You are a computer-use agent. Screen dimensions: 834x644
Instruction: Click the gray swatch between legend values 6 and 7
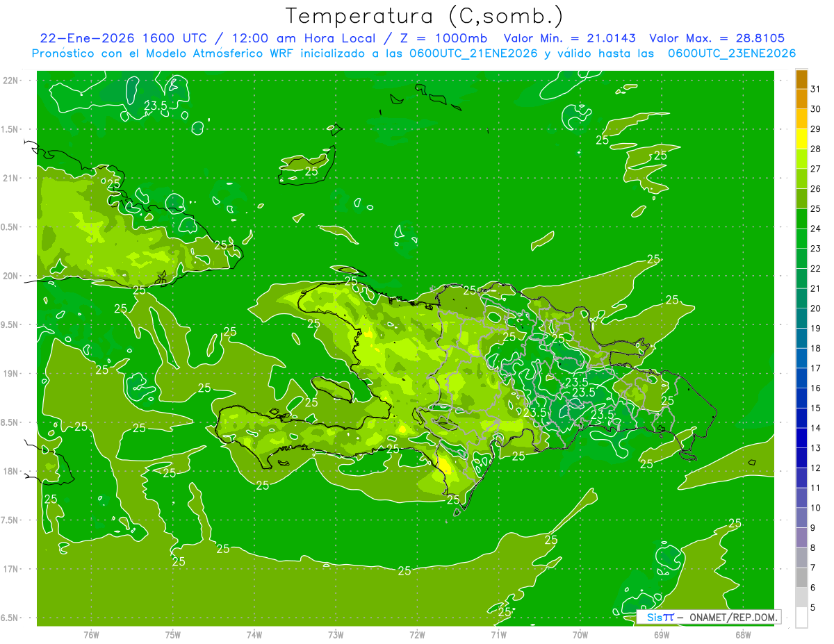pos(801,578)
